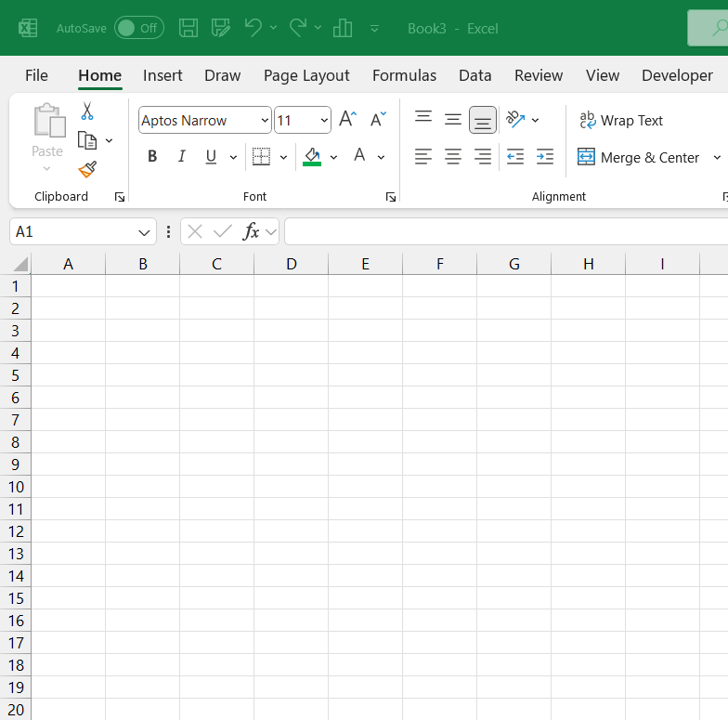Image resolution: width=728 pixels, height=720 pixels.
Task: Click the Orientation text rotation icon
Action: click(x=515, y=119)
